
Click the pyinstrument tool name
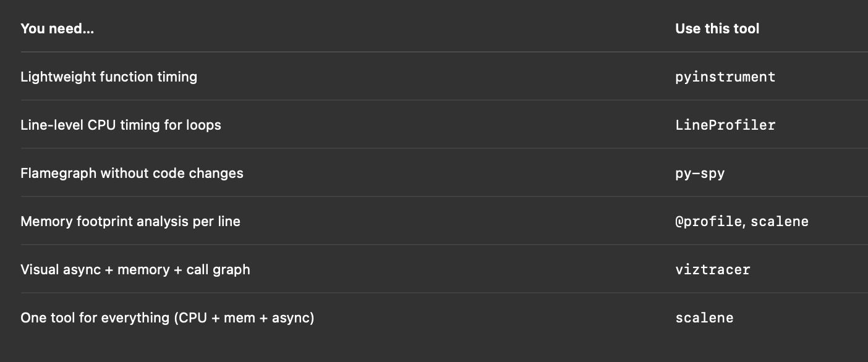tap(725, 77)
